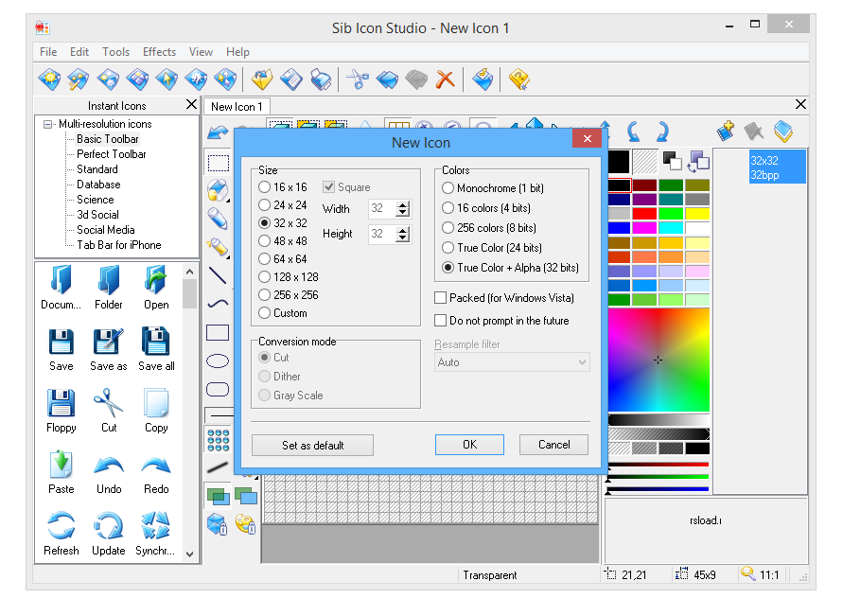The image size is (843, 616).
Task: Collapse the Multi-resolution icons tree node
Action: (47, 124)
